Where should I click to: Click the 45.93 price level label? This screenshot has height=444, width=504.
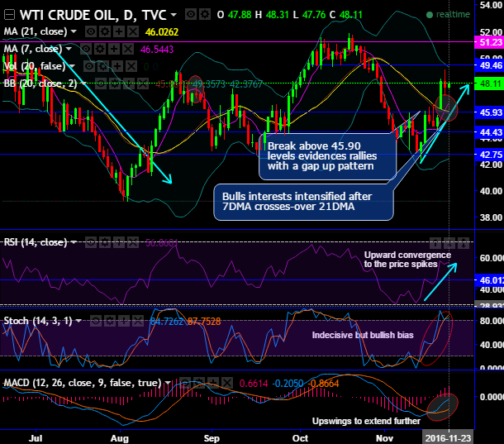(x=489, y=112)
